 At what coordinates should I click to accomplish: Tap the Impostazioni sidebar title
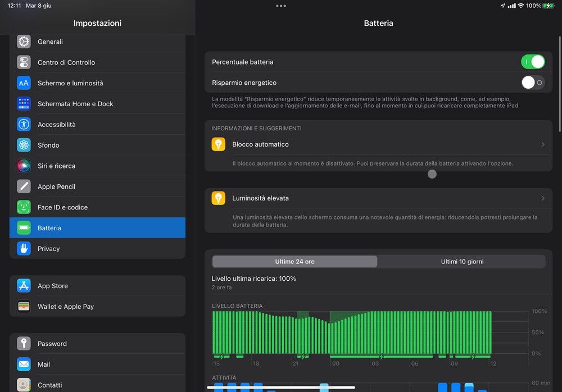97,23
